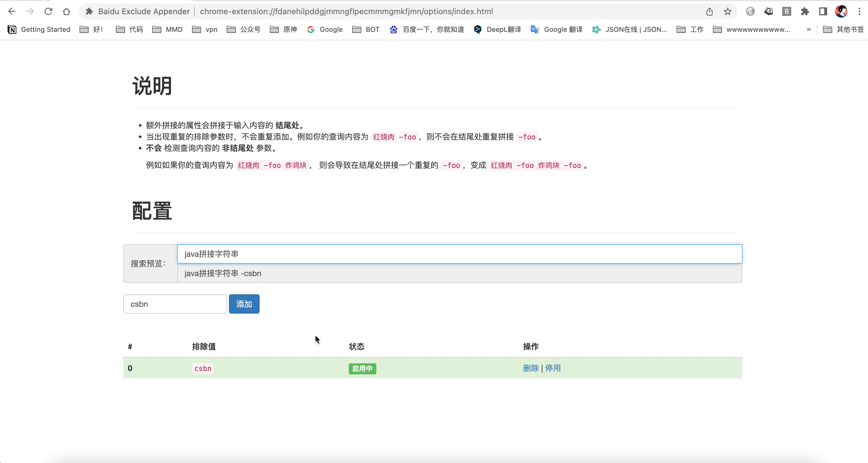
Task: Click the home icon in toolbar
Action: point(66,11)
